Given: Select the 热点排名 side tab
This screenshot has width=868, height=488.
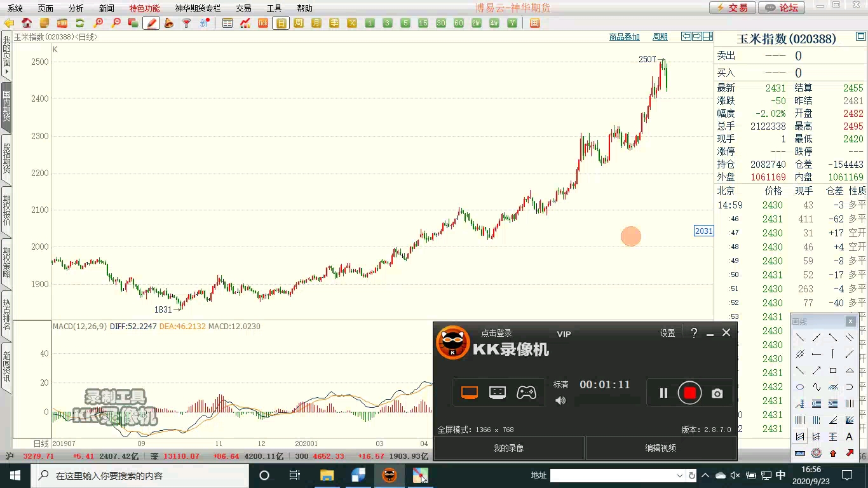Looking at the screenshot, I should point(6,315).
